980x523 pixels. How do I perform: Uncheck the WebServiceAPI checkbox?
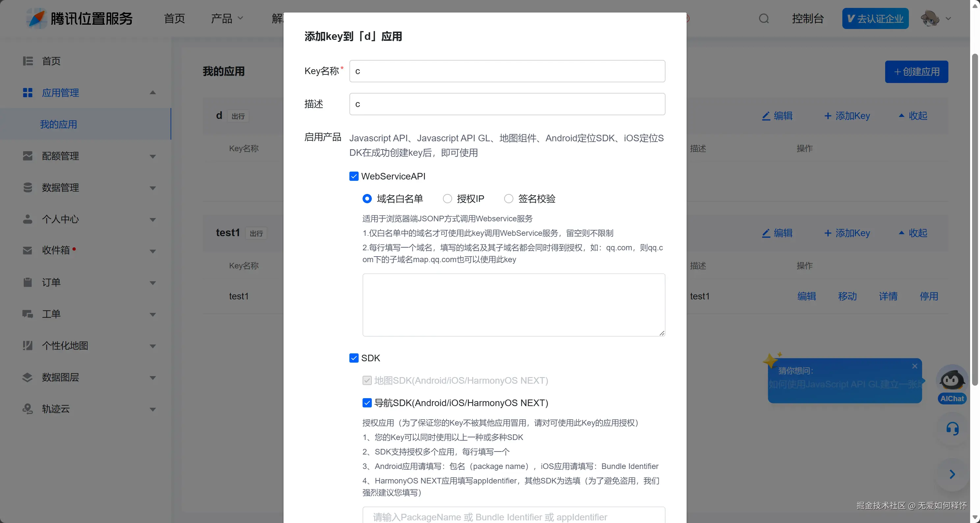click(x=354, y=176)
